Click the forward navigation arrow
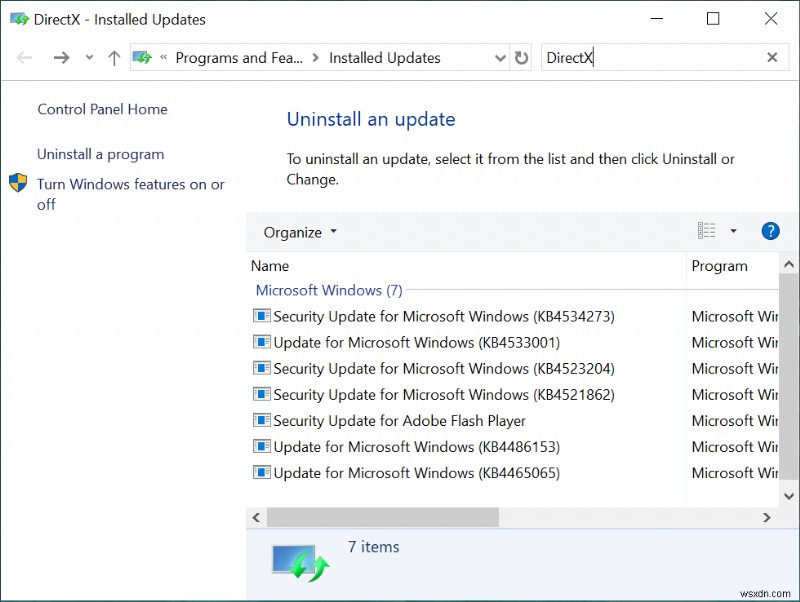800x602 pixels. coord(61,57)
